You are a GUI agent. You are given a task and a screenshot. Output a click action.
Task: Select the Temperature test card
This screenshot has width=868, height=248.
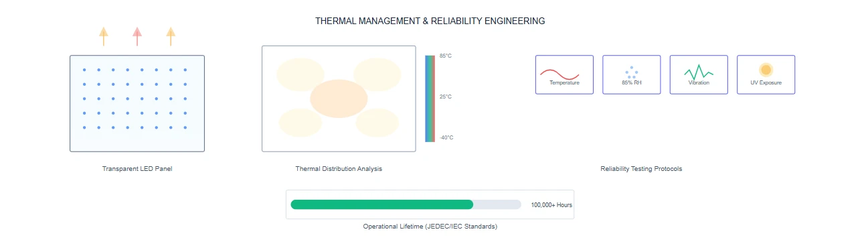pos(564,74)
